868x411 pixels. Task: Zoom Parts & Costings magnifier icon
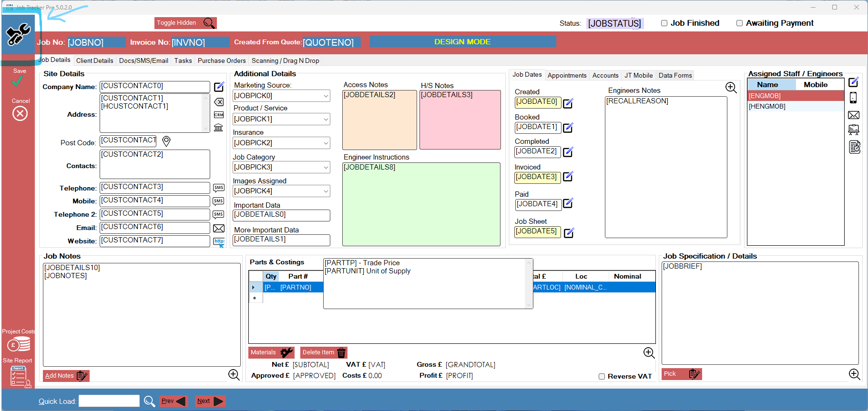click(649, 352)
